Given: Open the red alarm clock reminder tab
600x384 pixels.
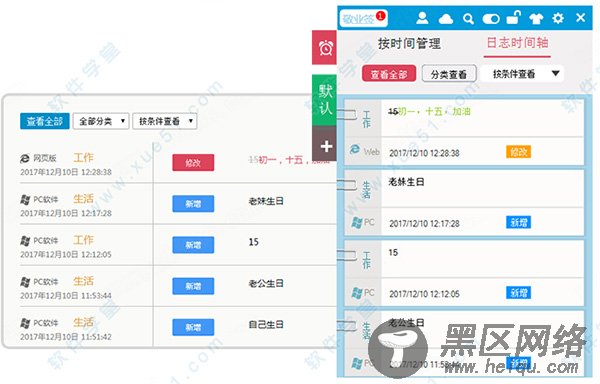Looking at the screenshot, I should click(325, 48).
